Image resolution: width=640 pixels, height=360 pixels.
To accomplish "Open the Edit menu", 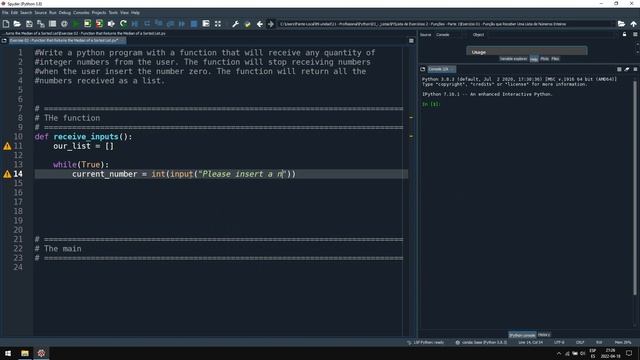I will coord(14,13).
